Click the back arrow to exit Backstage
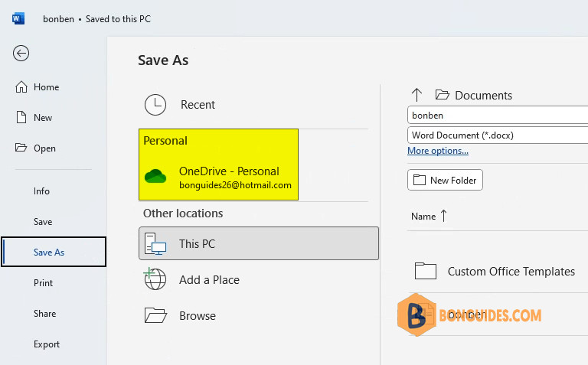 pos(21,54)
